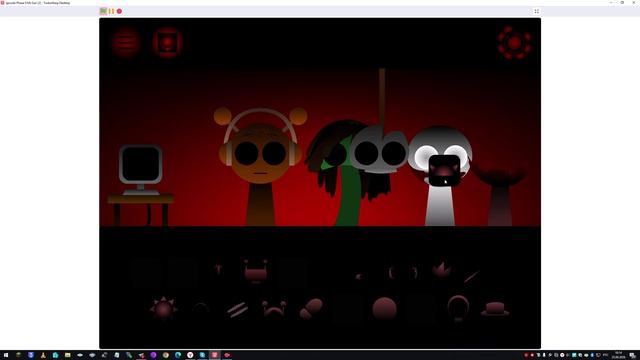
Task: Select the plain round ball sound icon
Action: pyautogui.click(x=384, y=308)
